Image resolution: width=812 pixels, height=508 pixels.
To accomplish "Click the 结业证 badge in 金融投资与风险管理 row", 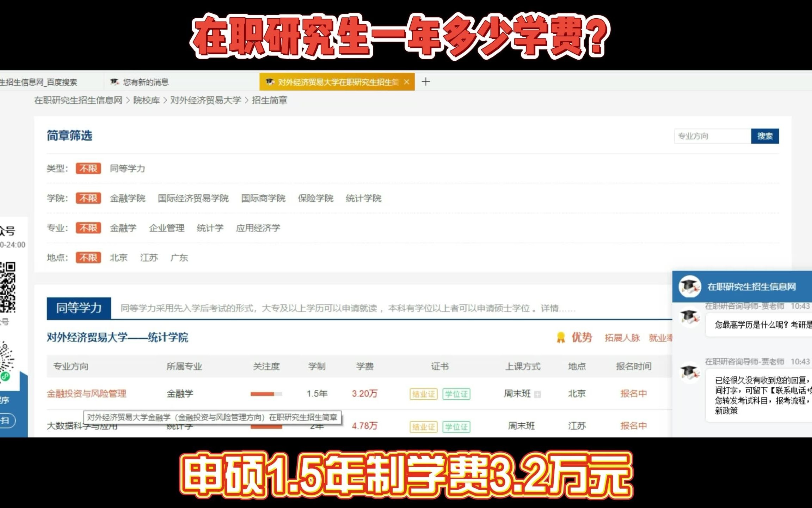I will (x=423, y=394).
